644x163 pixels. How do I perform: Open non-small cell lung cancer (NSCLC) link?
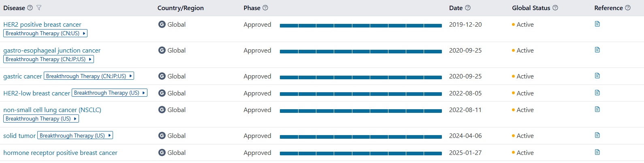(52, 110)
